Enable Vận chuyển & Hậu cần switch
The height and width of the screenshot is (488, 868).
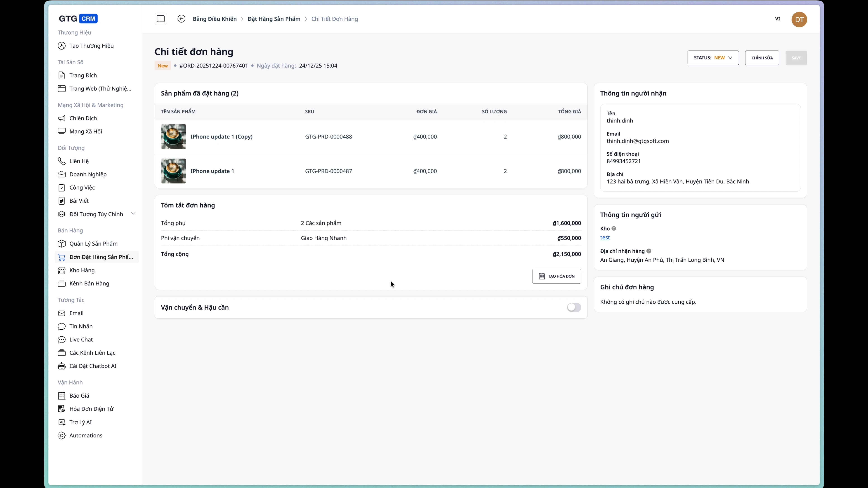(573, 307)
